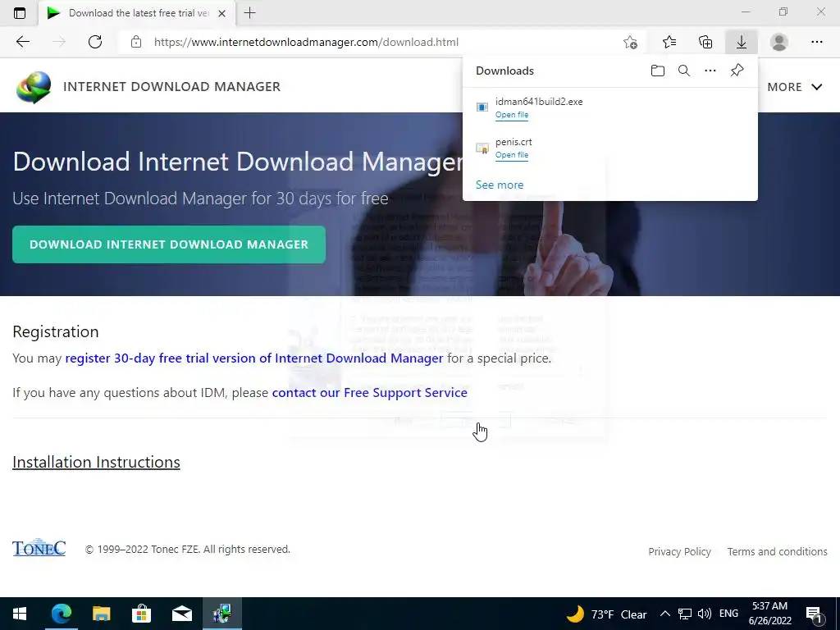Open downloads folder icon in Downloads panel

(x=658, y=71)
